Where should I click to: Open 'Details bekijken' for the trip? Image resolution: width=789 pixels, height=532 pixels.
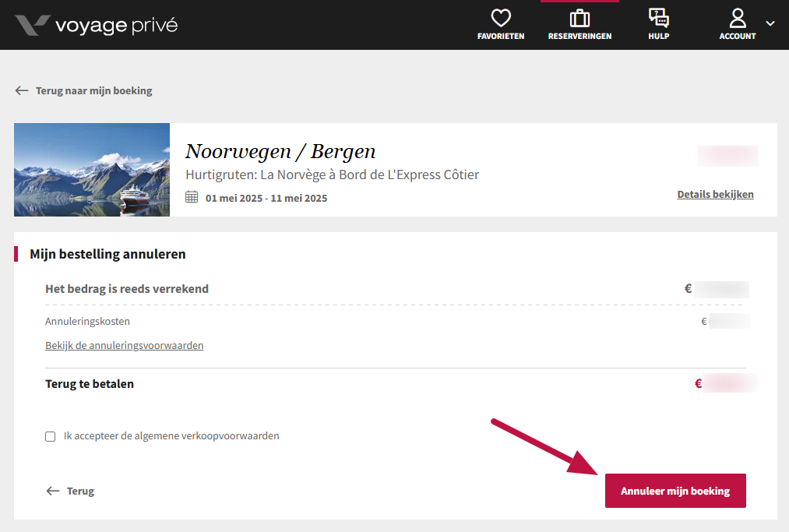pos(715,194)
